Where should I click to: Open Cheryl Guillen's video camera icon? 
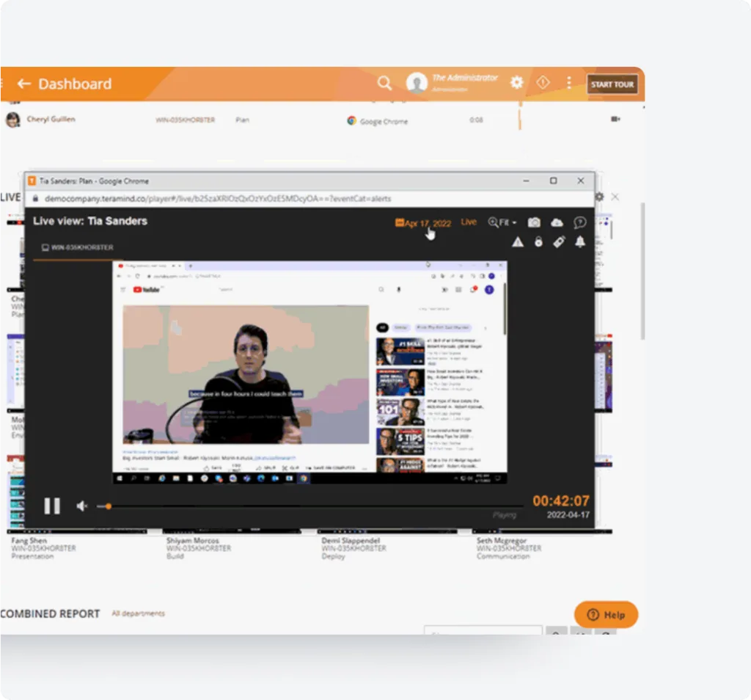click(x=615, y=119)
